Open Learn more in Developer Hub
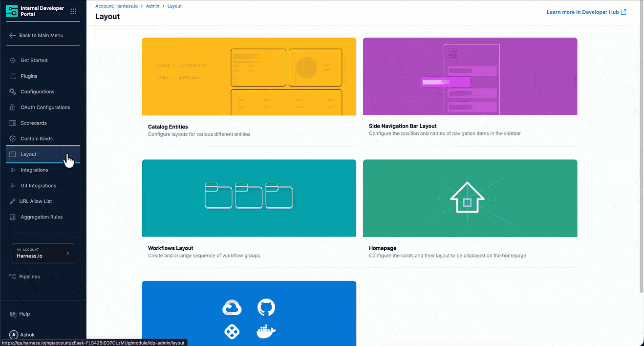644x346 pixels. [x=582, y=12]
